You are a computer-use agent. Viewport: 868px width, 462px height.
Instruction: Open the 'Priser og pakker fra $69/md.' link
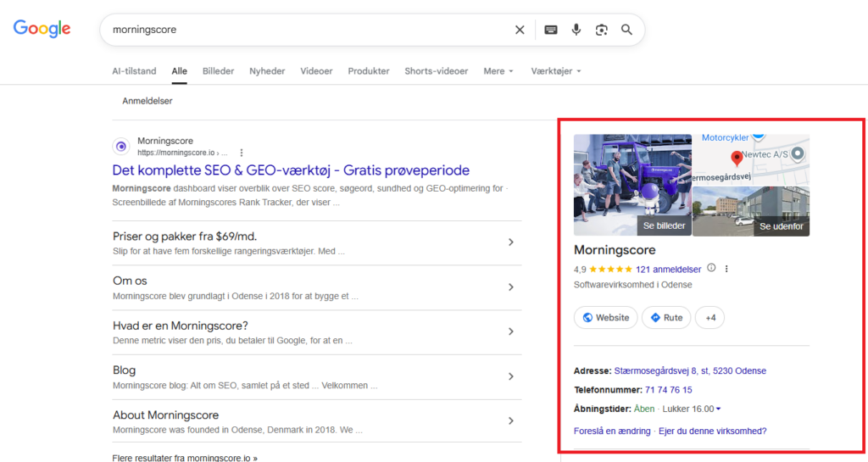[185, 237]
